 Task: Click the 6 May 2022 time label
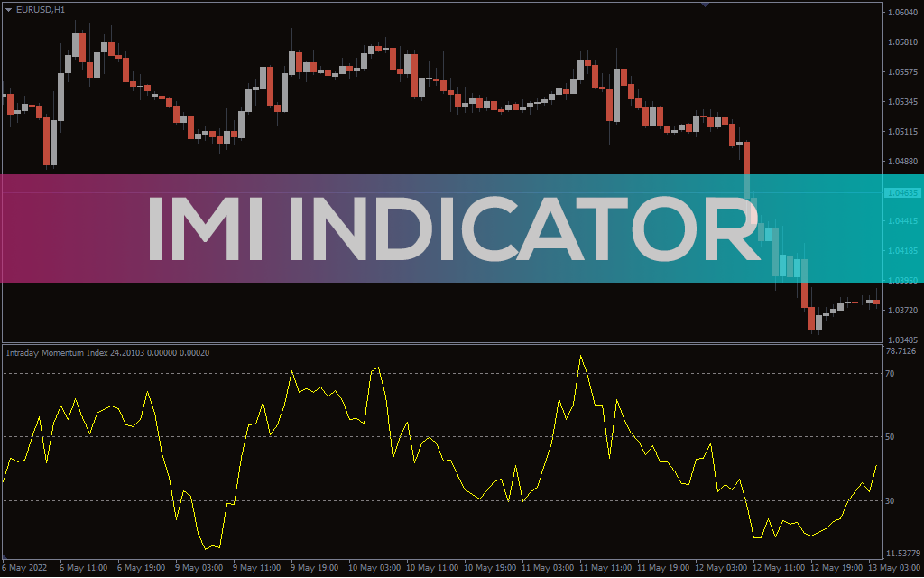pos(24,568)
